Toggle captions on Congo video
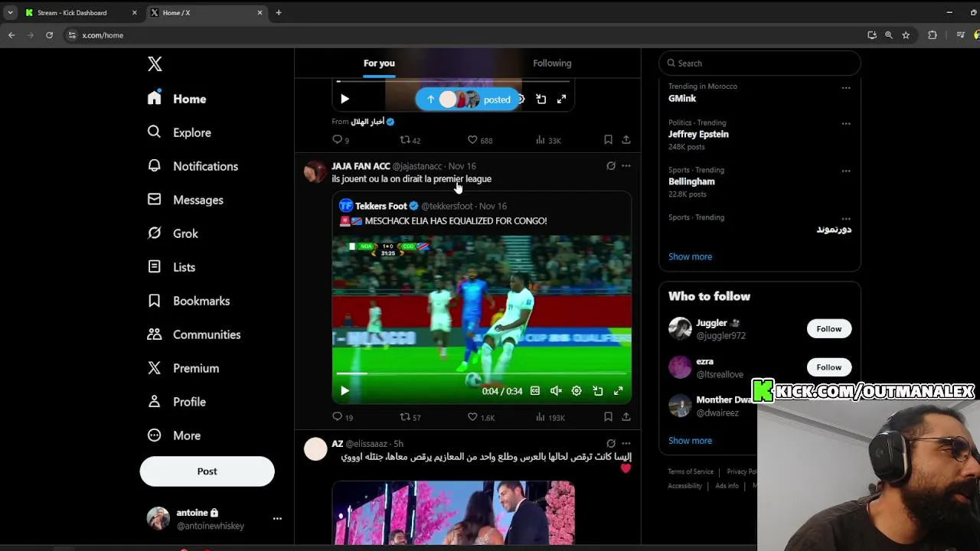The width and height of the screenshot is (980, 551). point(535,391)
